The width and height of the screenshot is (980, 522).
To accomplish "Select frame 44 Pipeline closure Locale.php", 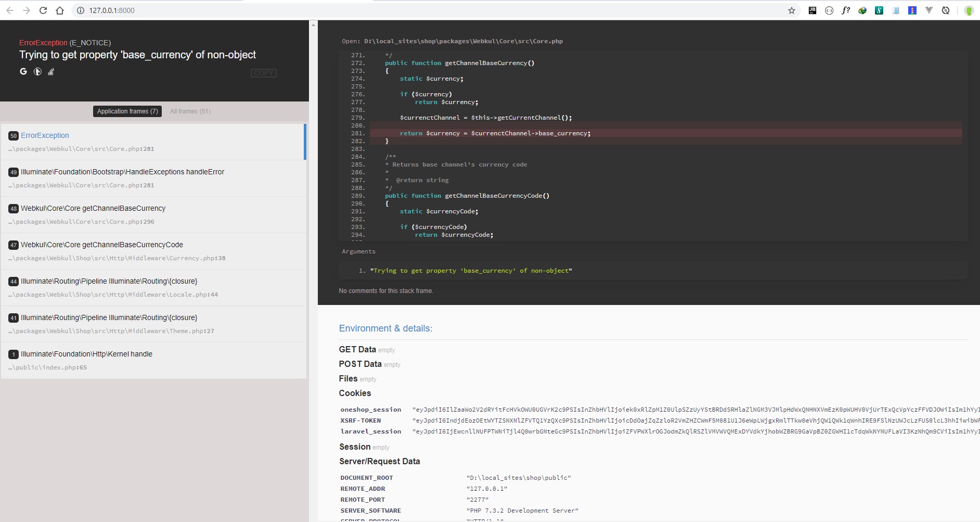I will (x=153, y=287).
